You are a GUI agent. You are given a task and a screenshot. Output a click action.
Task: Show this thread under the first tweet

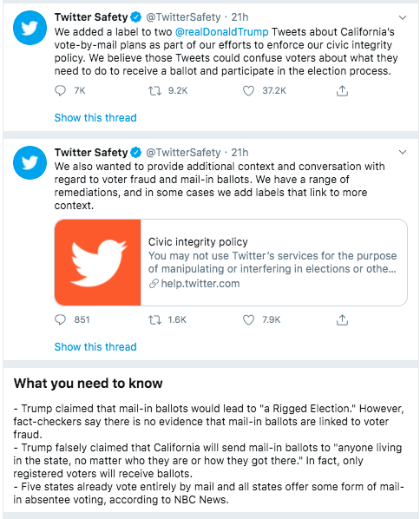point(95,117)
